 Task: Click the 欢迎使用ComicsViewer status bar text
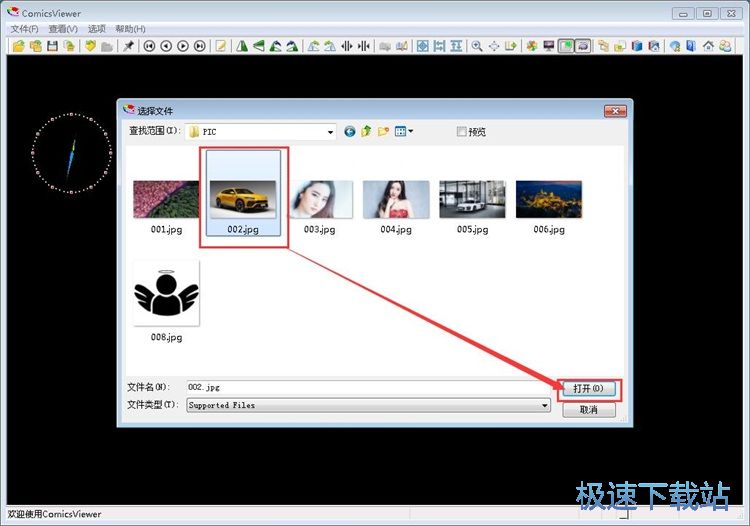coord(54,515)
